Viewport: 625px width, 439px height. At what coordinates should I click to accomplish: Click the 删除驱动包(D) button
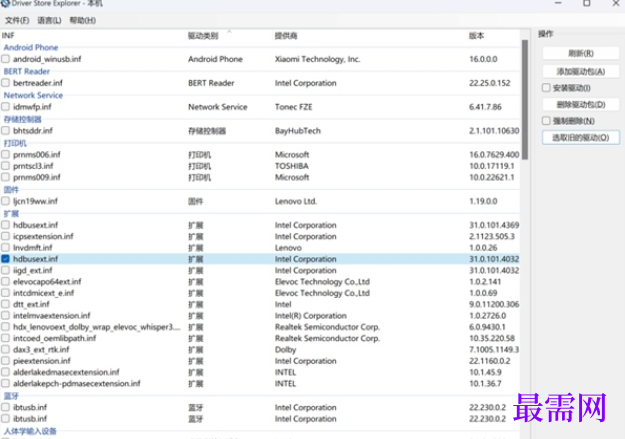tap(580, 104)
